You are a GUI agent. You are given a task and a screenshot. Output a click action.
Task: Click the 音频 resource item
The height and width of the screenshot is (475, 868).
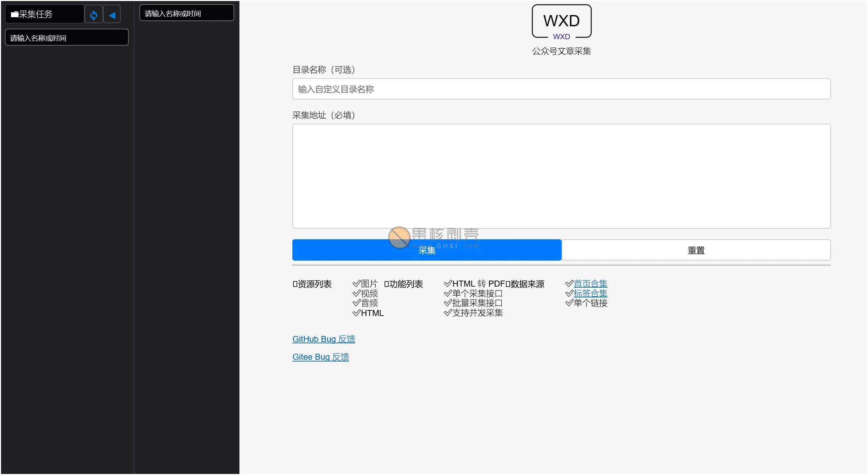pyautogui.click(x=365, y=303)
